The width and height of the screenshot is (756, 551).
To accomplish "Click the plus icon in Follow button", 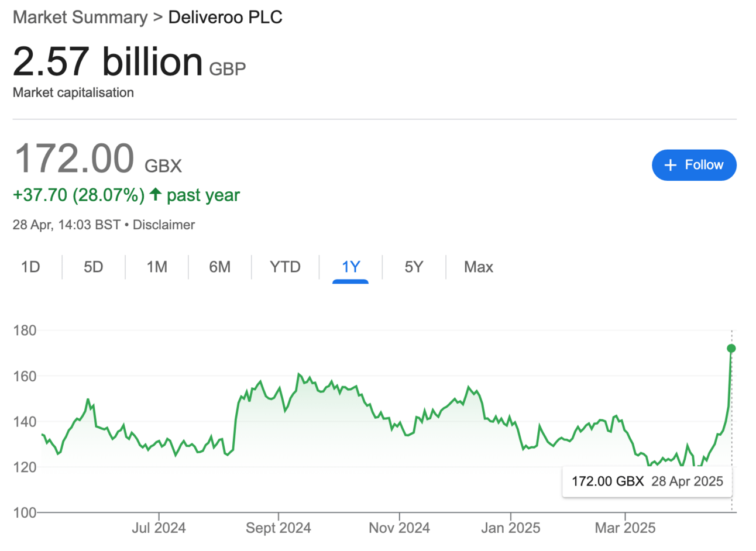I will tap(671, 165).
